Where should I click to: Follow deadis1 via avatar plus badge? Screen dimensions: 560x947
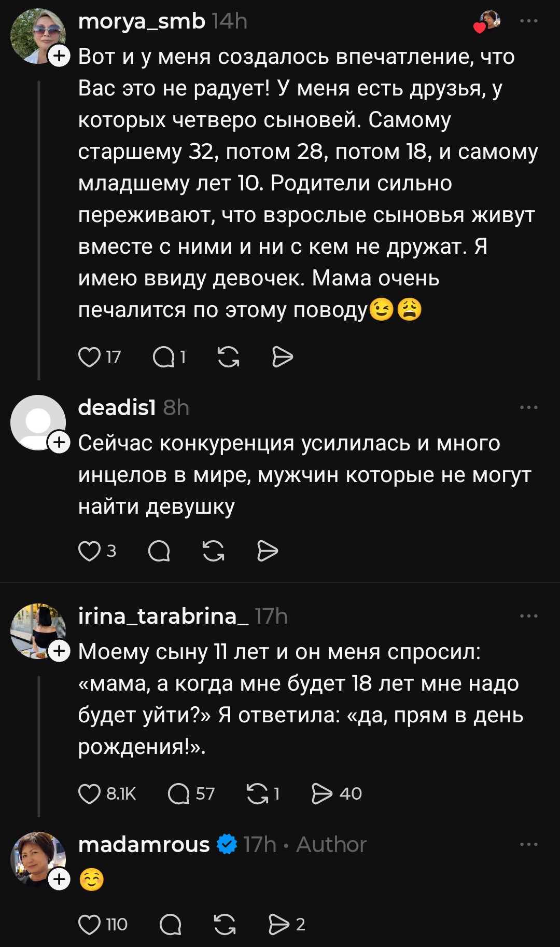pos(59,442)
